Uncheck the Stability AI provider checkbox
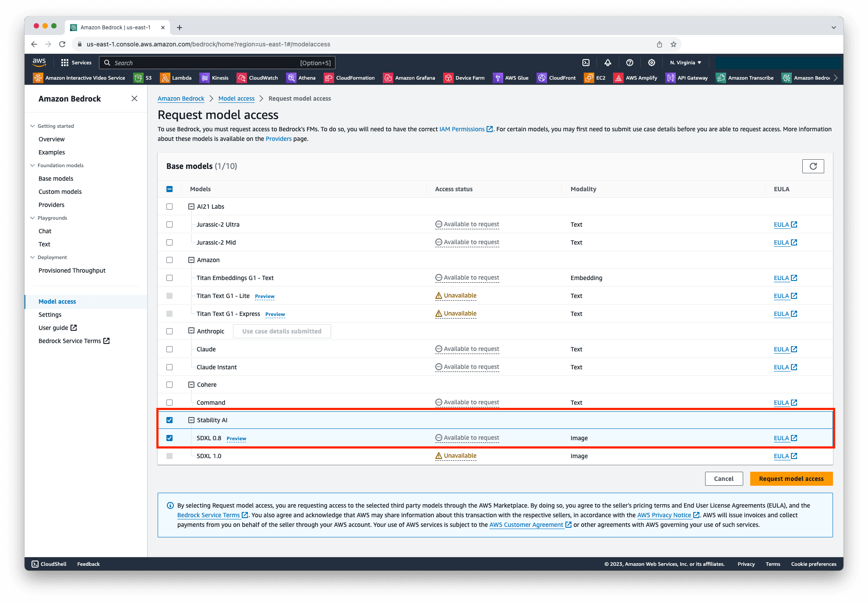 (169, 420)
